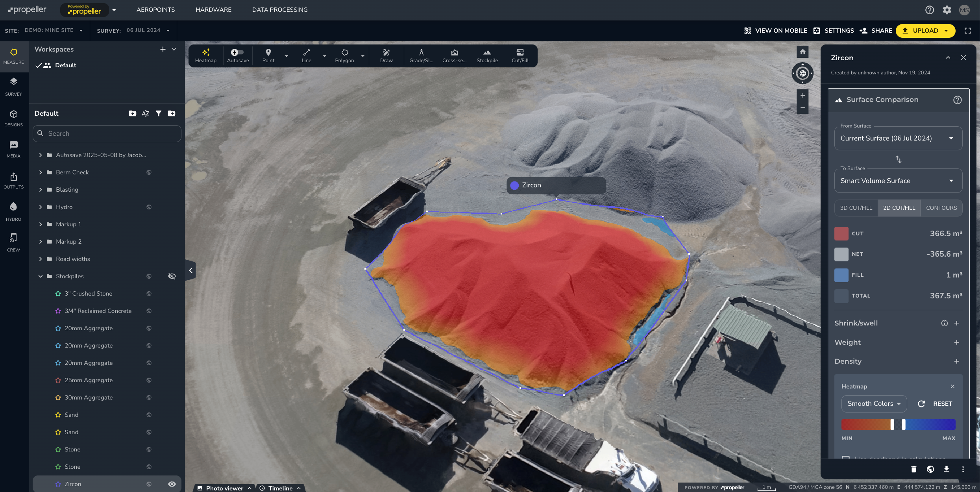
Task: Toggle sharing globe in Zircon panel footer
Action: (x=930, y=469)
